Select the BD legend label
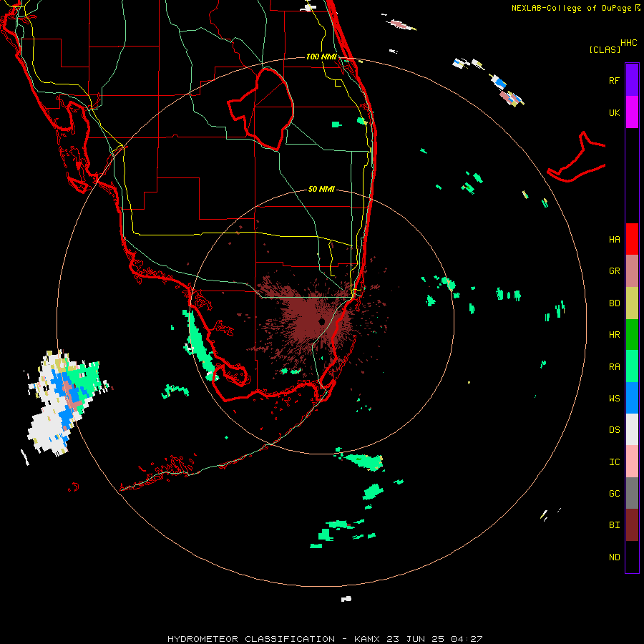The height and width of the screenshot is (644, 644). [614, 303]
